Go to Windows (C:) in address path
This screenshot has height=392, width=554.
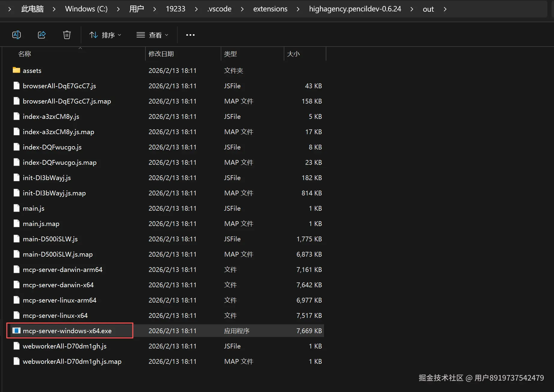pos(86,9)
